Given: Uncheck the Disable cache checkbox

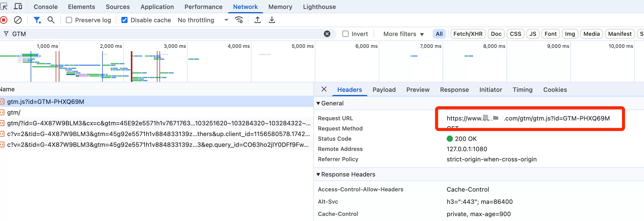Looking at the screenshot, I should point(124,20).
